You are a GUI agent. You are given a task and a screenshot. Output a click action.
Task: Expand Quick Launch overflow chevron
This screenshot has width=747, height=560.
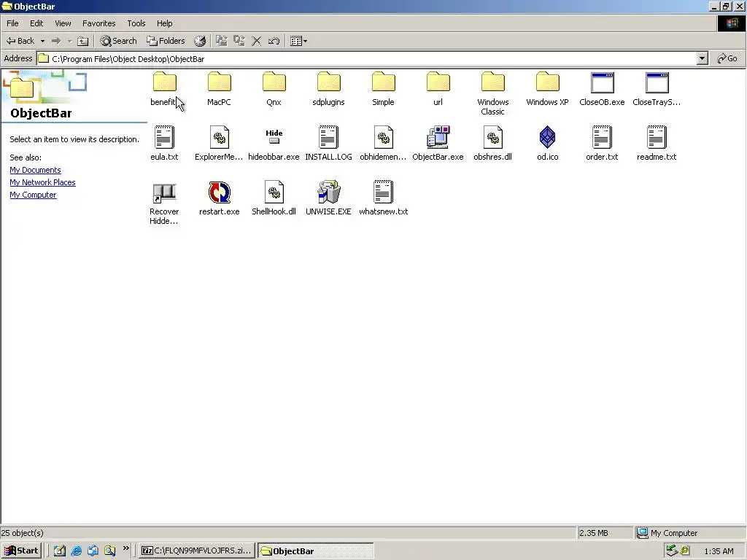click(x=125, y=548)
